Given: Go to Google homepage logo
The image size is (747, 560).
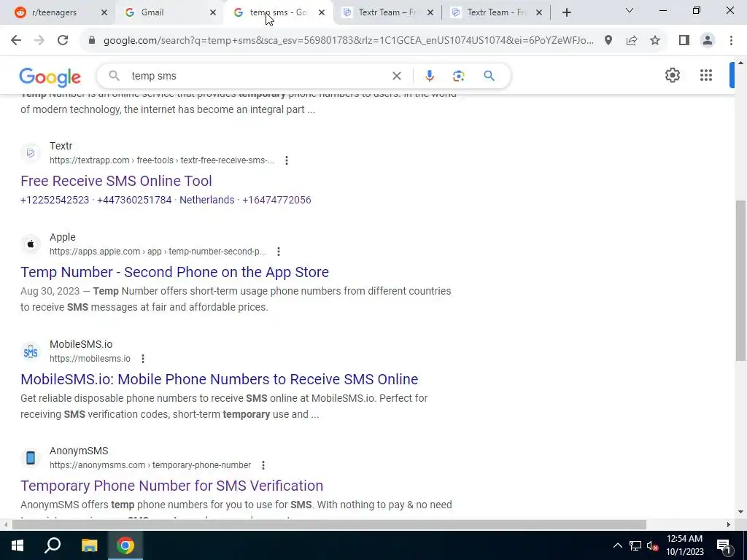Looking at the screenshot, I should pos(50,77).
